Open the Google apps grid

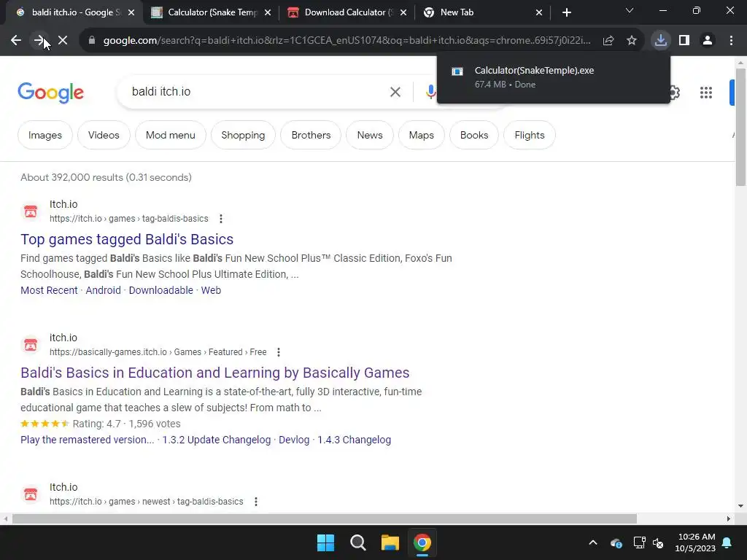(706, 93)
